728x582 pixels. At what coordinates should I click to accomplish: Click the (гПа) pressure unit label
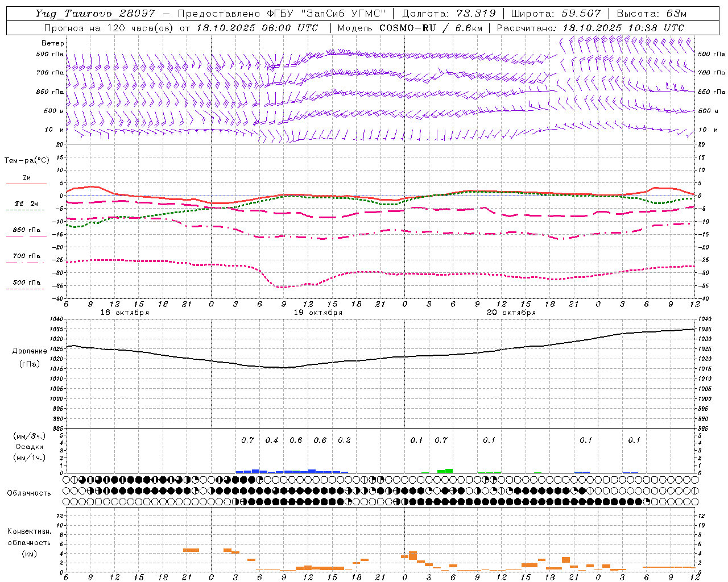[30, 364]
